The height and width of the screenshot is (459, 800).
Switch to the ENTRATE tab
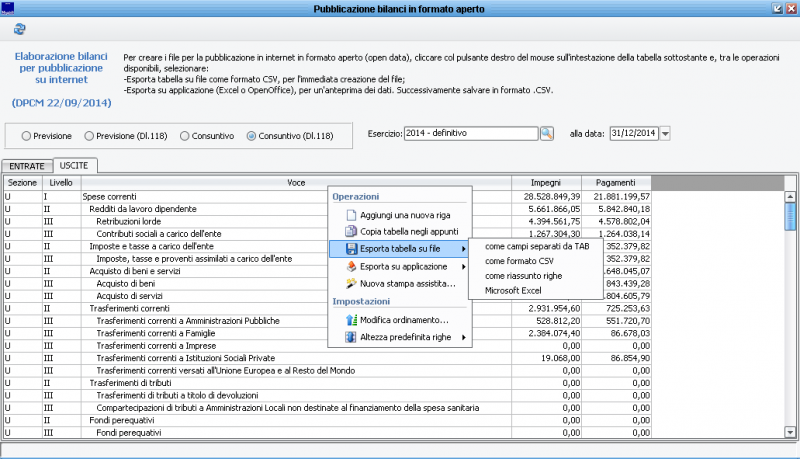pos(27,165)
